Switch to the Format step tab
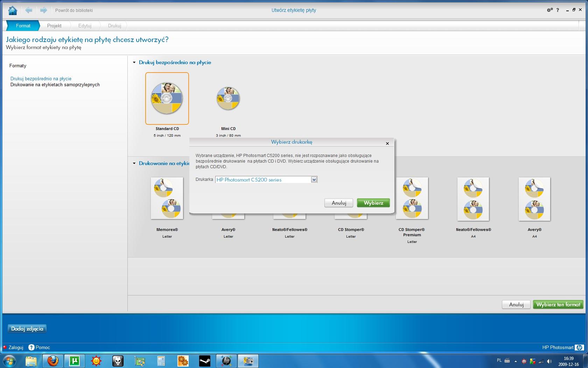 point(23,26)
